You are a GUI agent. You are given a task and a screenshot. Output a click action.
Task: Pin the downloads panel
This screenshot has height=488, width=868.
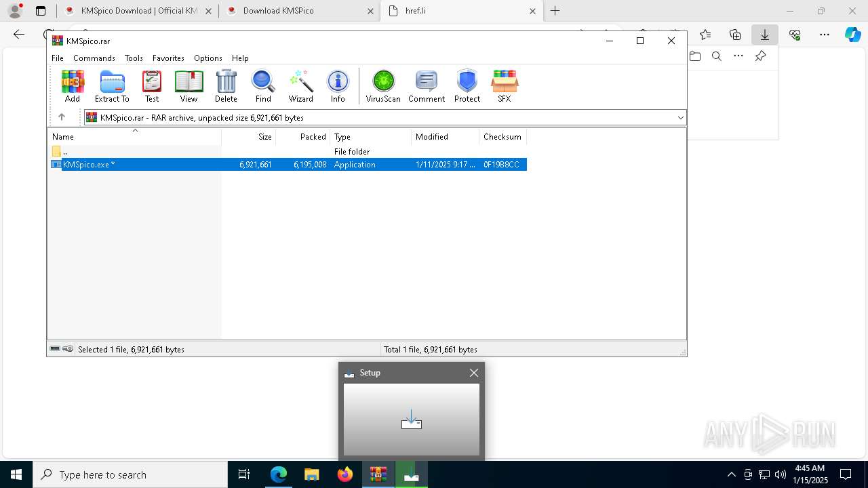point(760,56)
